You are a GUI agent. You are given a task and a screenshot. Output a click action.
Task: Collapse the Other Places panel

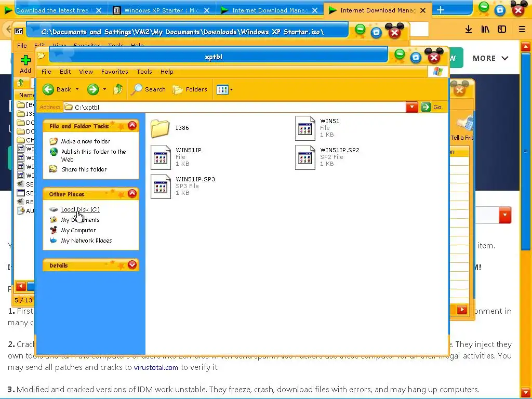pos(132,194)
